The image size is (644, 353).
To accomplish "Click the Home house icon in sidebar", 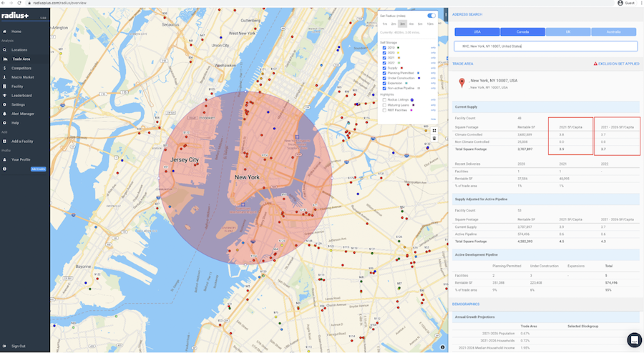I will click(4, 31).
